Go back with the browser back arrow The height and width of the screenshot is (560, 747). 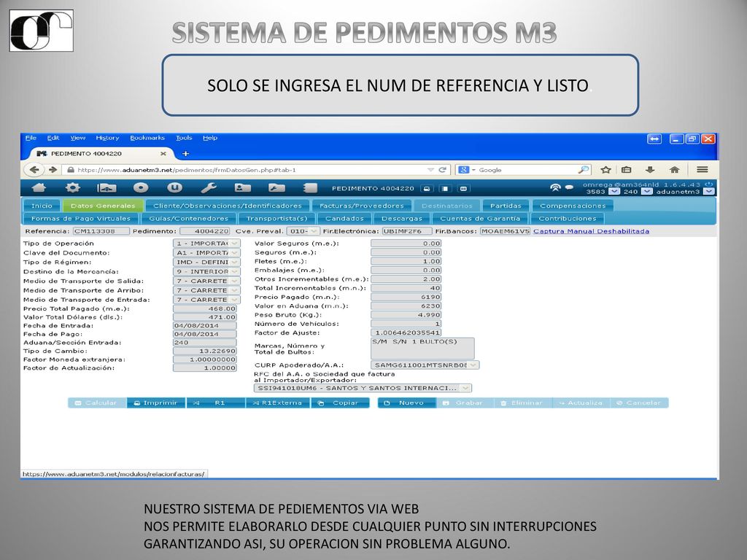tap(34, 169)
